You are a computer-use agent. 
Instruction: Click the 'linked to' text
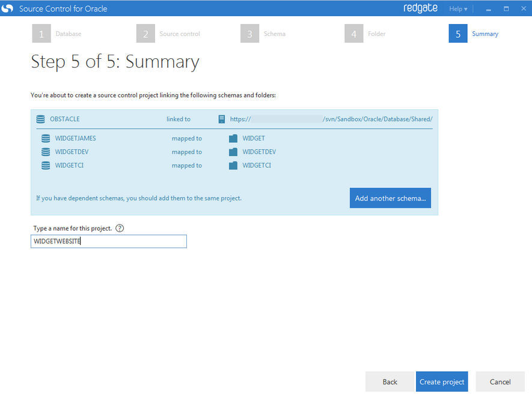point(179,120)
